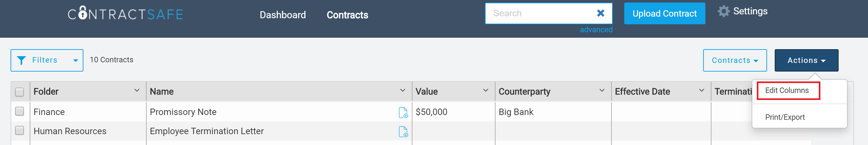Image resolution: width=868 pixels, height=145 pixels.
Task: Open the Name column header chevron
Action: click(402, 90)
